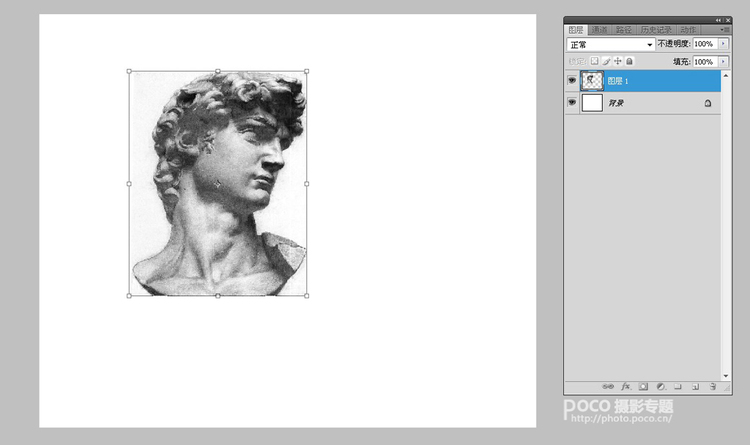Switch to the 路径 tab
The width and height of the screenshot is (750, 445).
[623, 30]
